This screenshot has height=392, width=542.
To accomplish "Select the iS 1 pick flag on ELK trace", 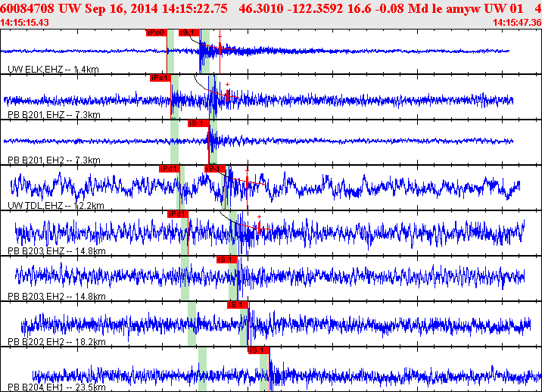I will pos(190,33).
